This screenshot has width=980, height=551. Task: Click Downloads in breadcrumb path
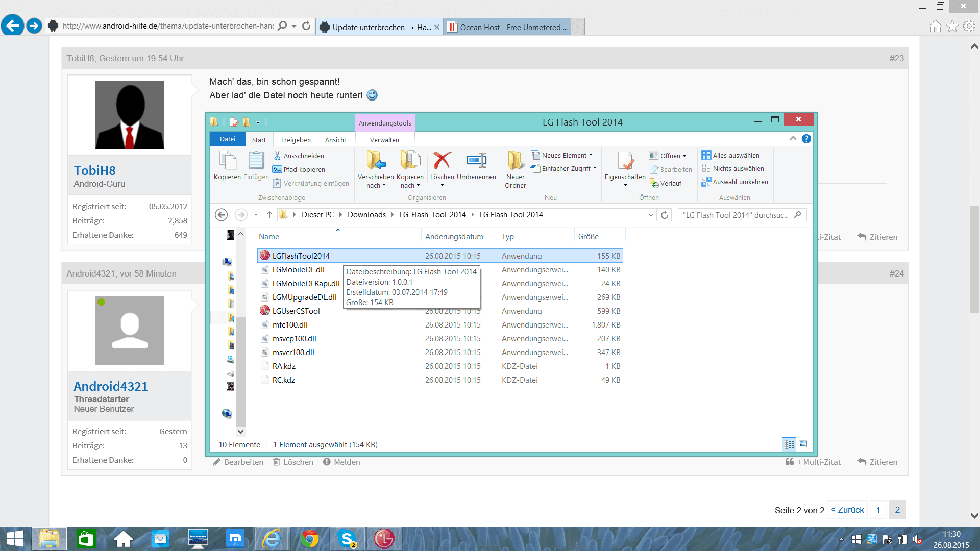(366, 215)
